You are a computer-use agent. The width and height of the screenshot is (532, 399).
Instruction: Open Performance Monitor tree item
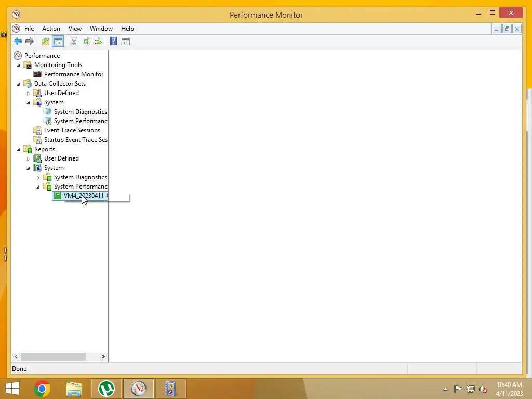[74, 74]
